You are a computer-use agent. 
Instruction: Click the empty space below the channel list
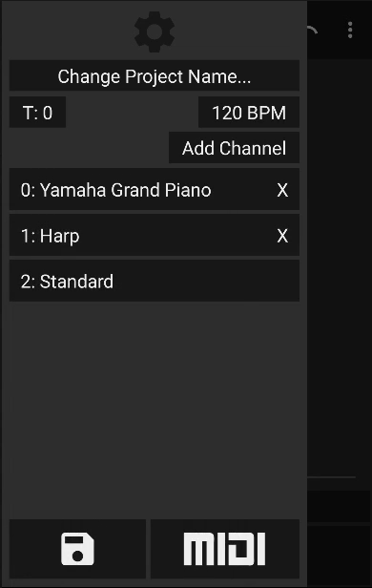click(155, 409)
